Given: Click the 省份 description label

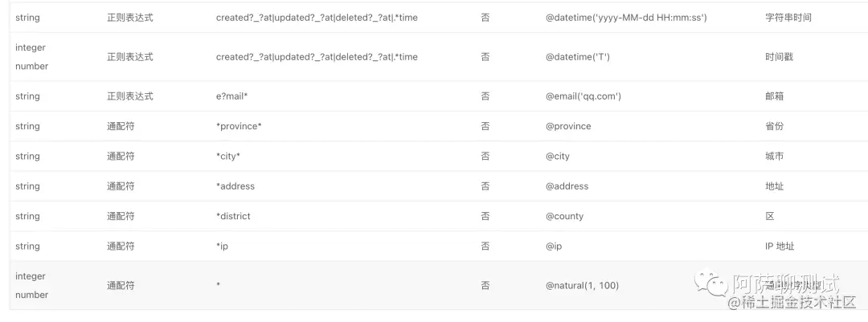Looking at the screenshot, I should 775,126.
